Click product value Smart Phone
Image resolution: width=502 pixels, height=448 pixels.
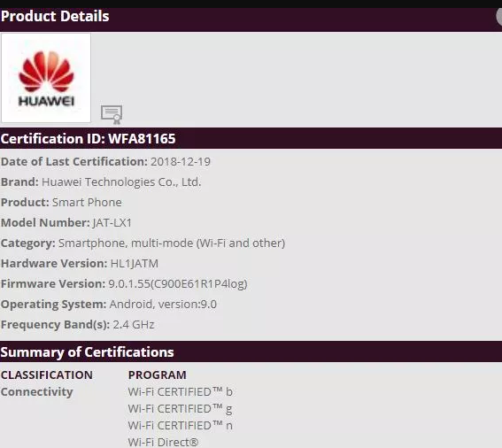87,203
